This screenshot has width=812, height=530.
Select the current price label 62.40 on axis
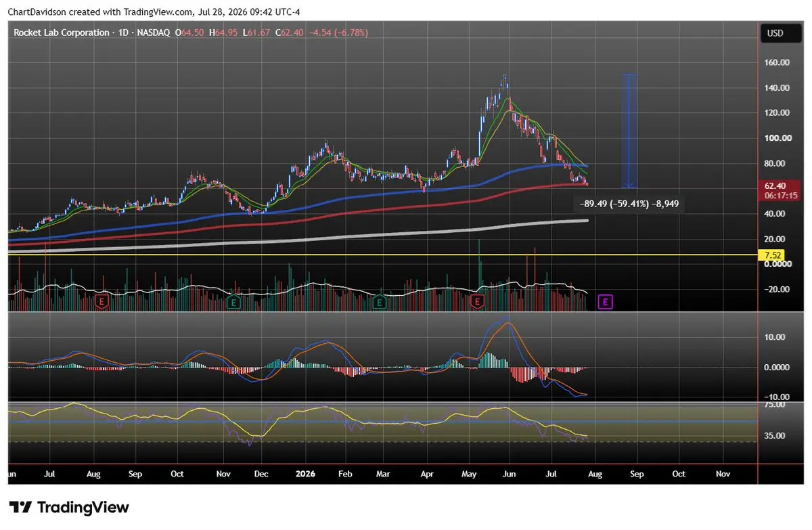pos(775,185)
